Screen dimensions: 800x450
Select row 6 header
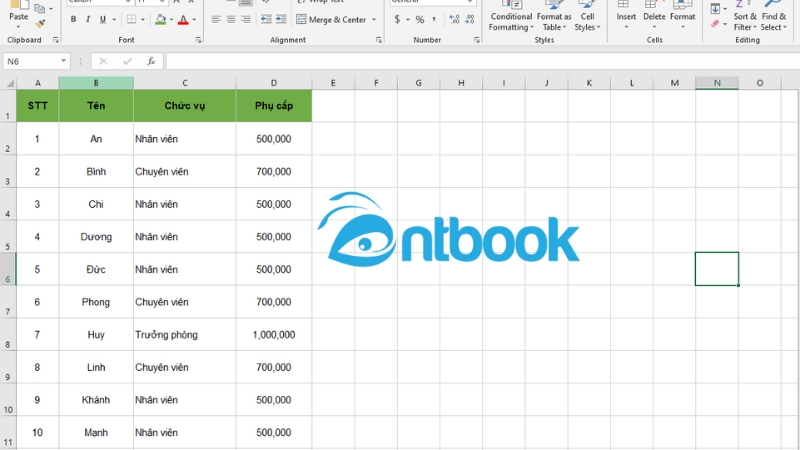click(8, 269)
